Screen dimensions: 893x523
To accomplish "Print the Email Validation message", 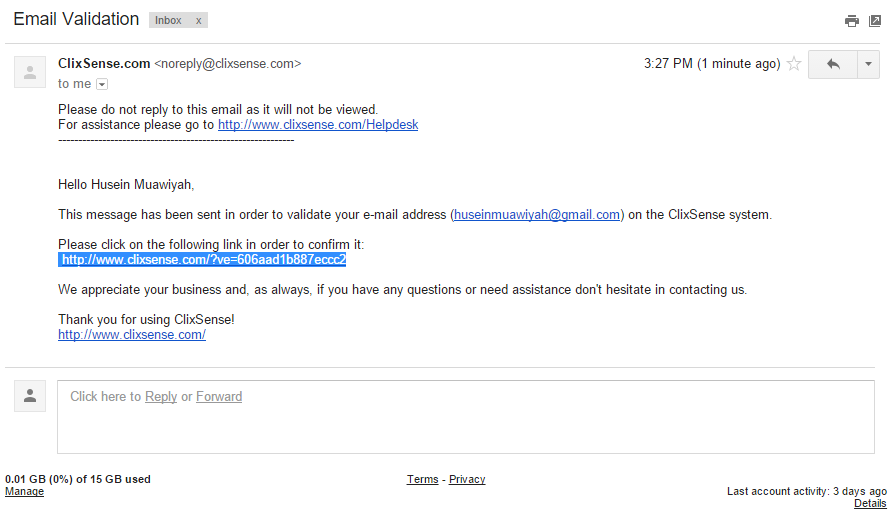I will [x=851, y=21].
